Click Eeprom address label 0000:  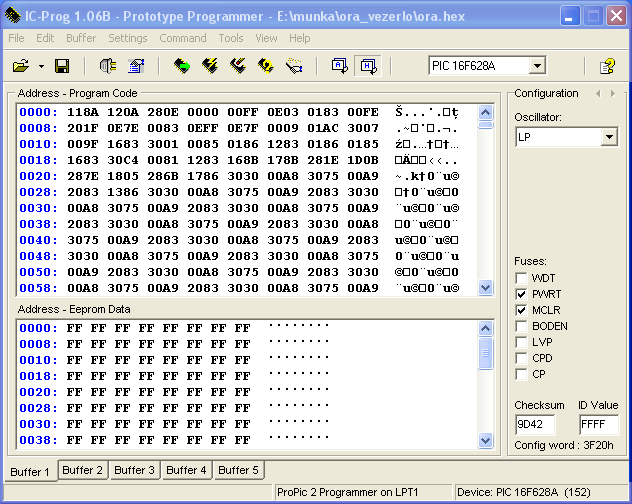38,328
